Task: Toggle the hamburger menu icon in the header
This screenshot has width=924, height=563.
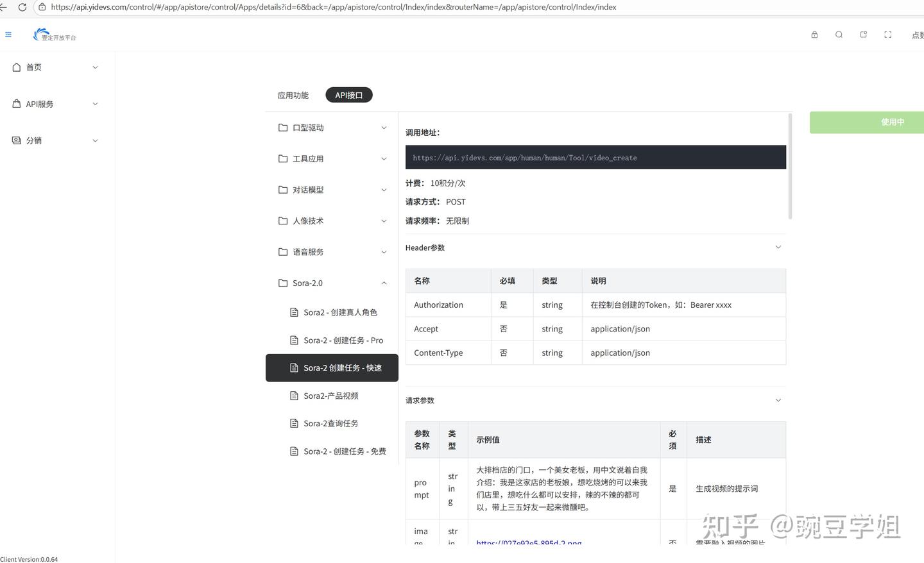Action: point(8,35)
